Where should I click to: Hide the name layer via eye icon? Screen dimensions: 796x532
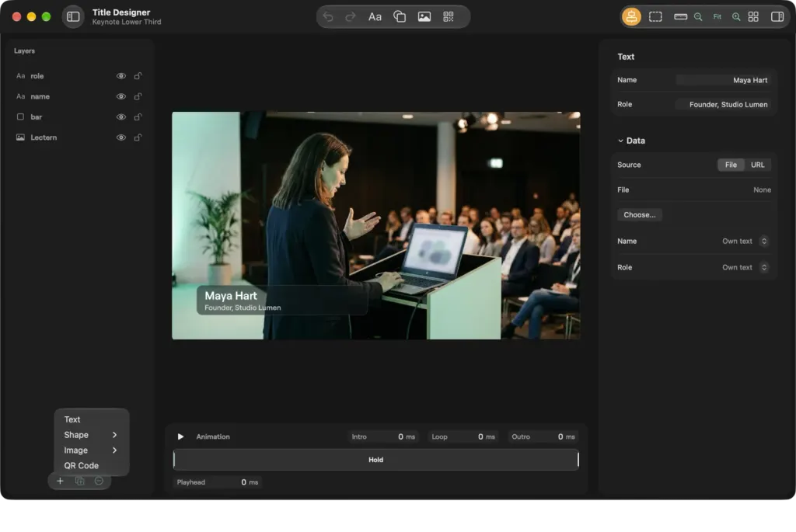click(120, 96)
